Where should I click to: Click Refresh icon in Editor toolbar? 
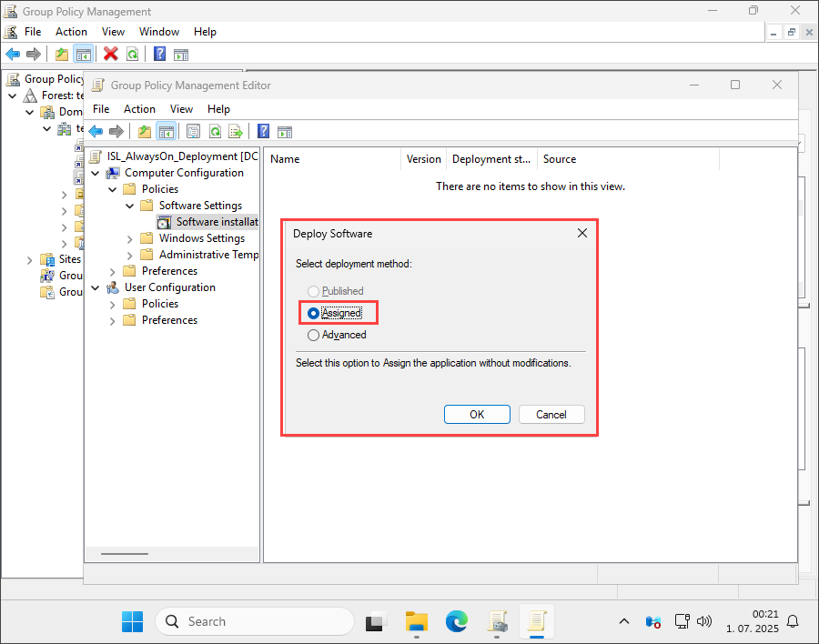[x=215, y=131]
